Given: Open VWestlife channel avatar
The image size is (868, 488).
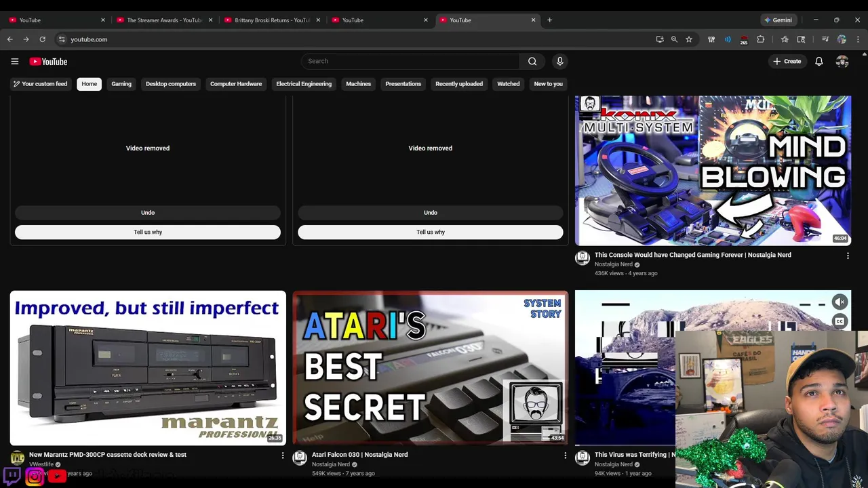Looking at the screenshot, I should point(17,458).
